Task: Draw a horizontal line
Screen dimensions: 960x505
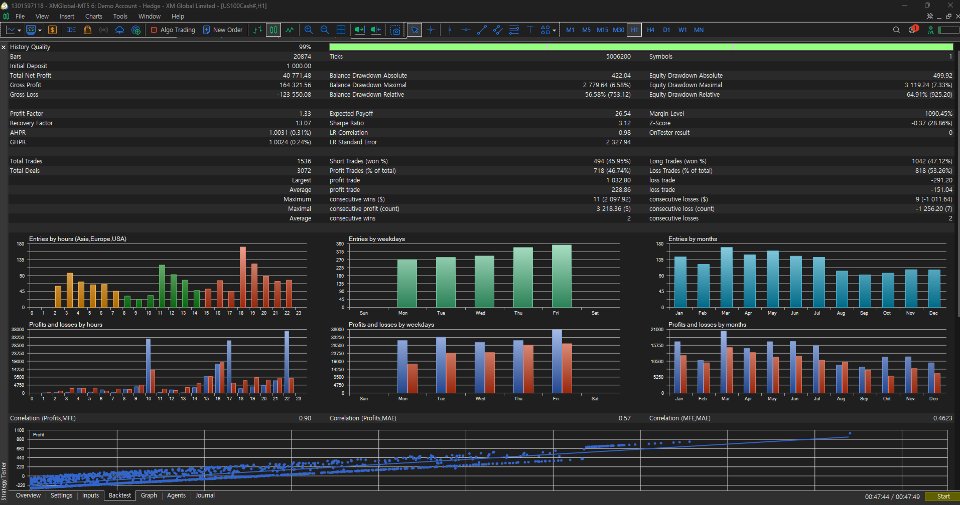Action: pyautogui.click(x=466, y=29)
